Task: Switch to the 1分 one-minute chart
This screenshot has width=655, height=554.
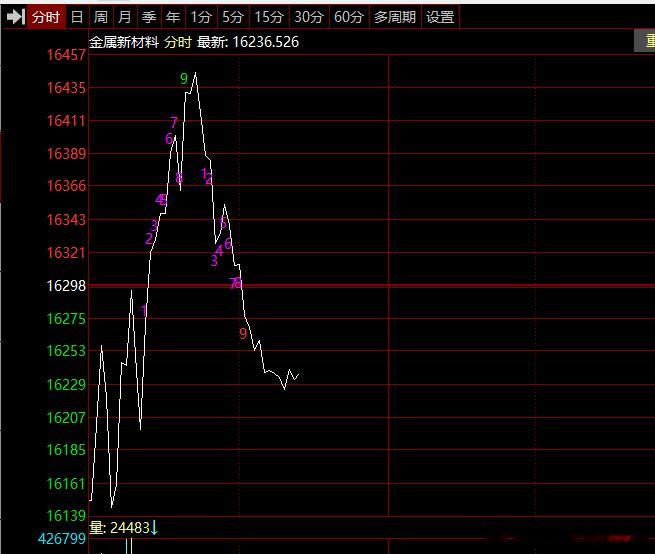Action: click(201, 17)
